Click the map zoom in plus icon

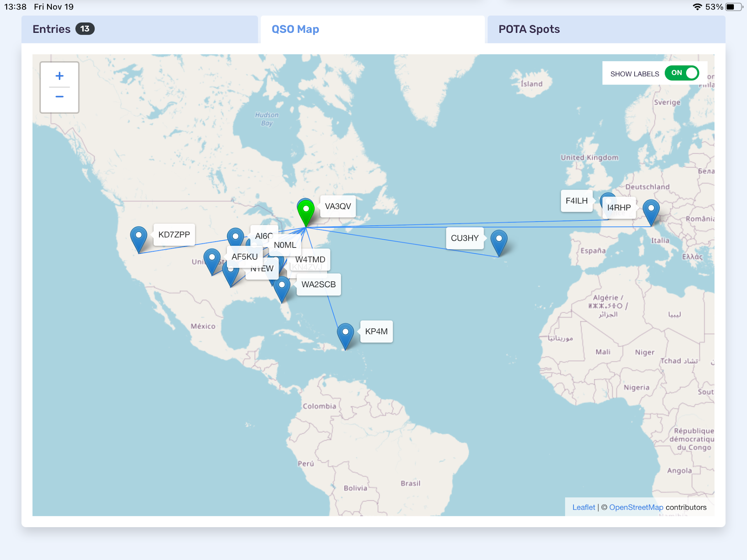59,76
